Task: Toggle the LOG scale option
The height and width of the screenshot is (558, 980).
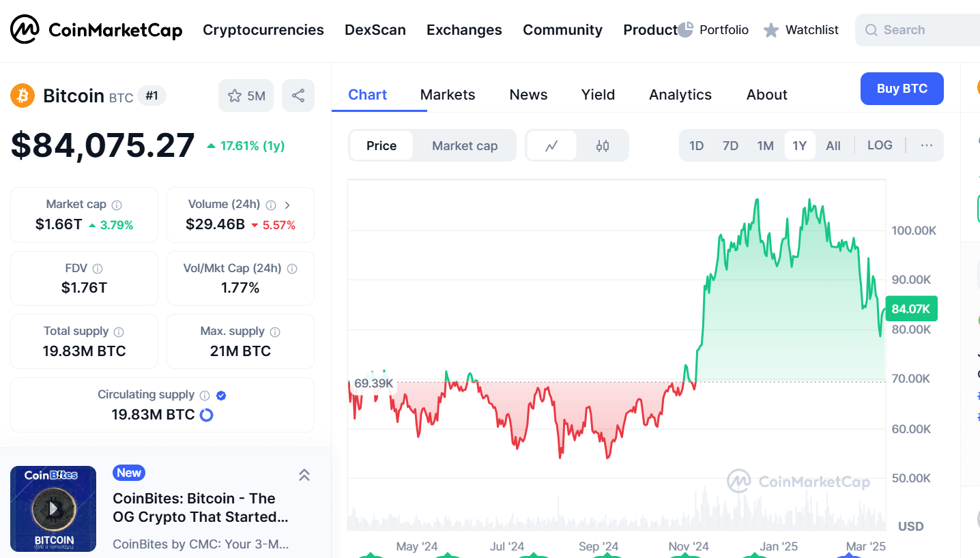Action: coord(880,145)
